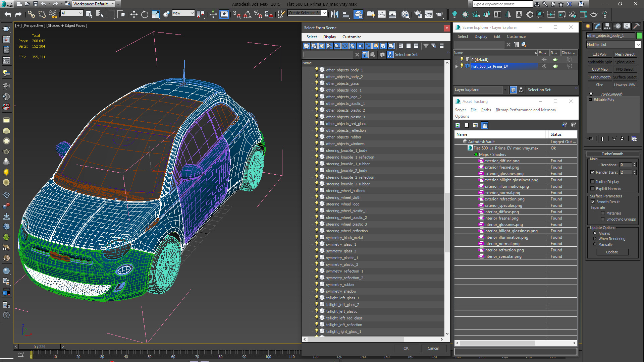The height and width of the screenshot is (362, 644).
Task: Click the UVW Map modifier button
Action: click(599, 69)
